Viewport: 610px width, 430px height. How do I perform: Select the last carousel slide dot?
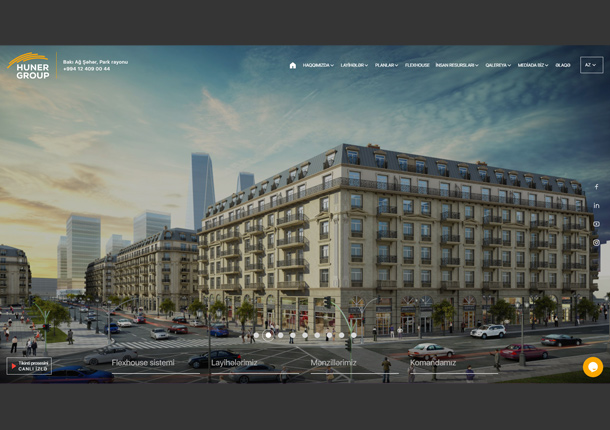353,335
